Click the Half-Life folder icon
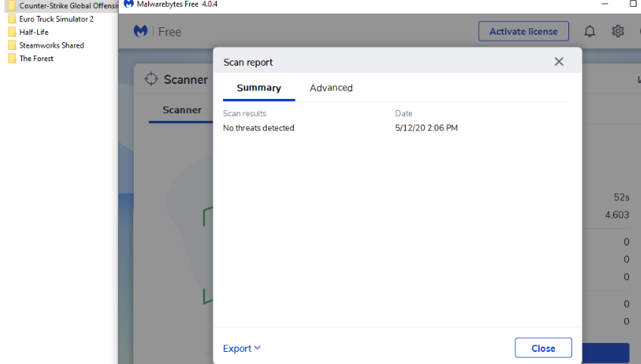The image size is (641, 364). click(12, 32)
